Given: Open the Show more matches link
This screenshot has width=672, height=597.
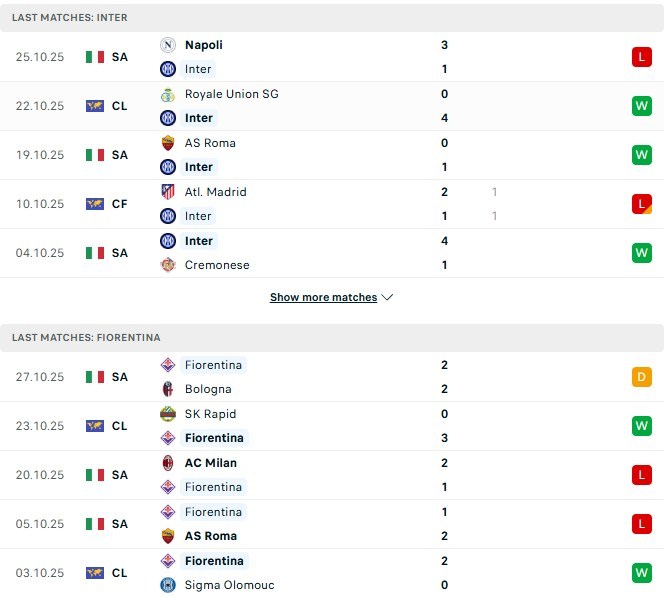Looking at the screenshot, I should 323,297.
